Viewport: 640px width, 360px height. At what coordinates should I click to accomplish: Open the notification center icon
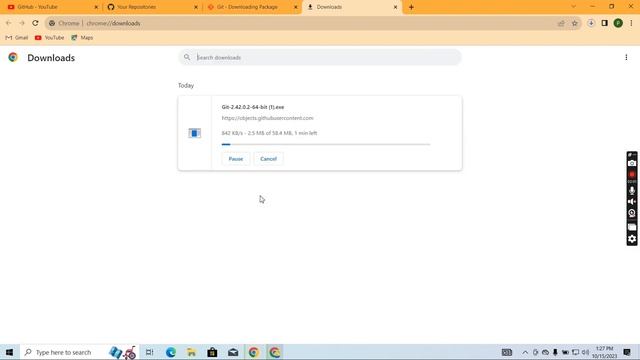pos(627,352)
